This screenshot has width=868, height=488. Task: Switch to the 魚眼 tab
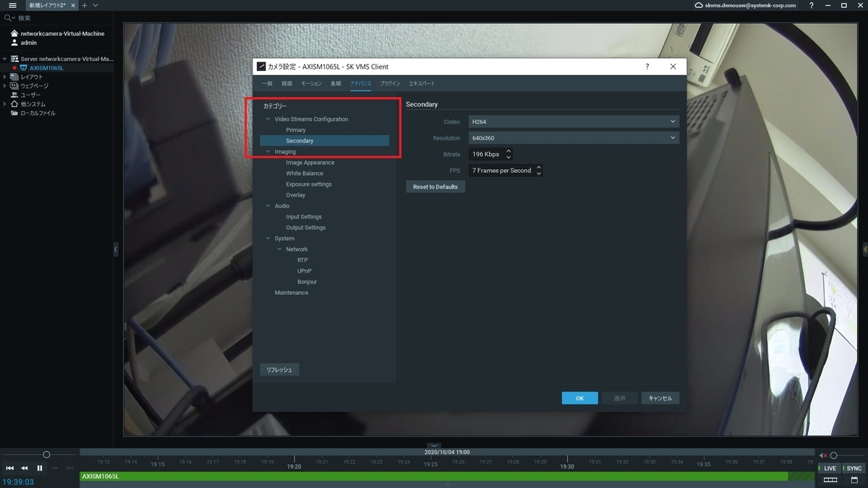[336, 84]
